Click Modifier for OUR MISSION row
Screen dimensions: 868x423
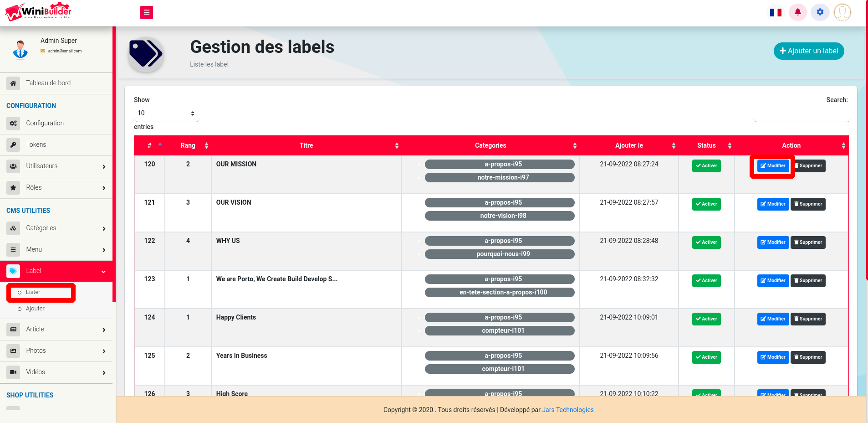773,166
